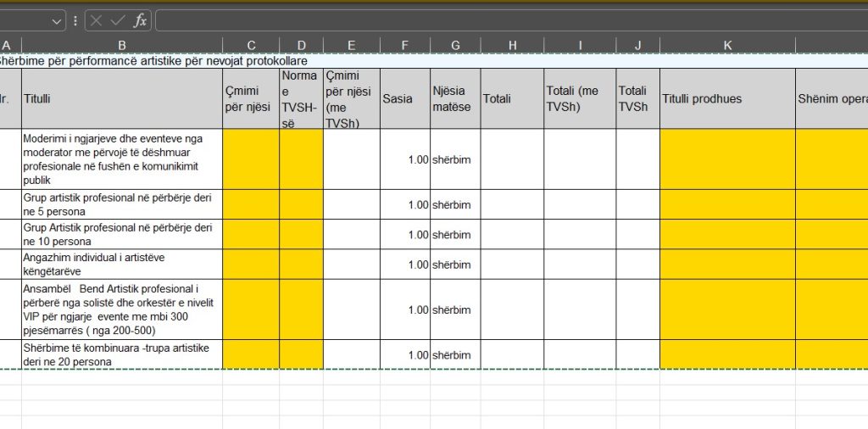Click inside the formula bar input field

click(509, 21)
